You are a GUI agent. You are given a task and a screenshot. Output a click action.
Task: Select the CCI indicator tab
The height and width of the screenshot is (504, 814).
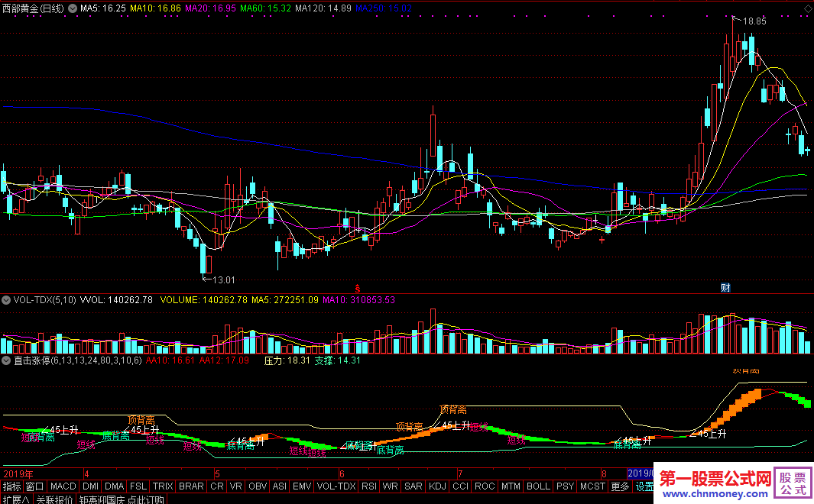pos(460,486)
